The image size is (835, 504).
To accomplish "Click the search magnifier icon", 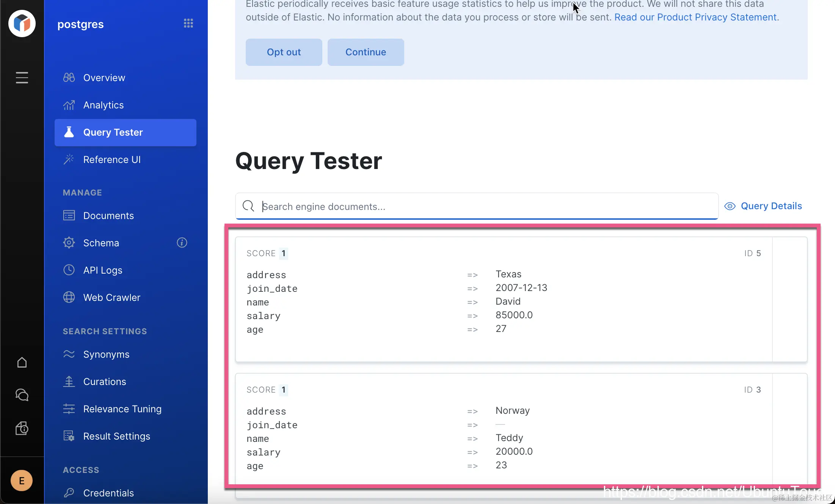I will [248, 206].
